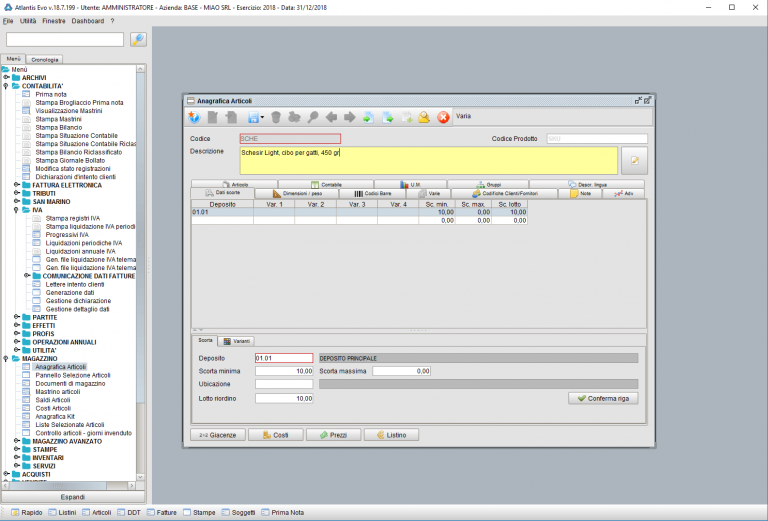Collapse the CONTABILITA' tree folder
Image resolution: width=768 pixels, height=521 pixels.
[6, 86]
